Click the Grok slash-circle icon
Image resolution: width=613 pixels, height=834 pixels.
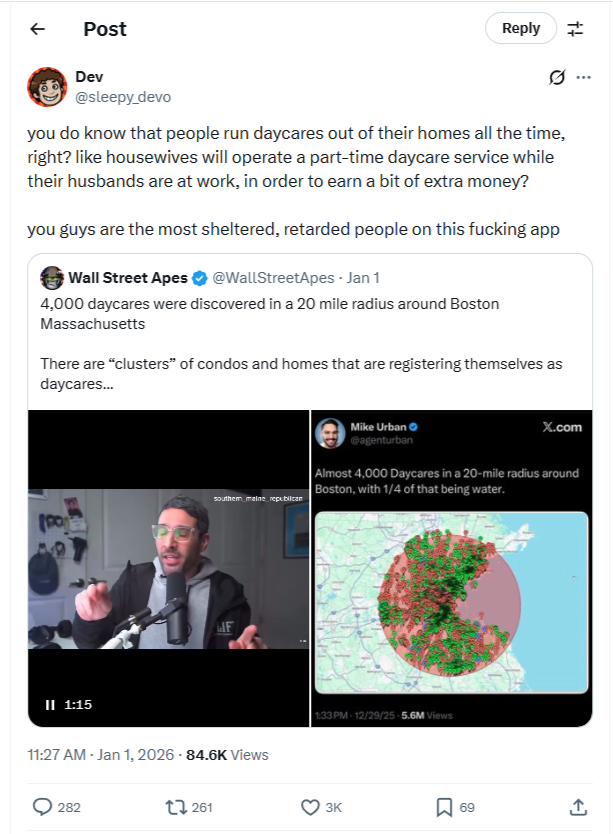(x=557, y=78)
